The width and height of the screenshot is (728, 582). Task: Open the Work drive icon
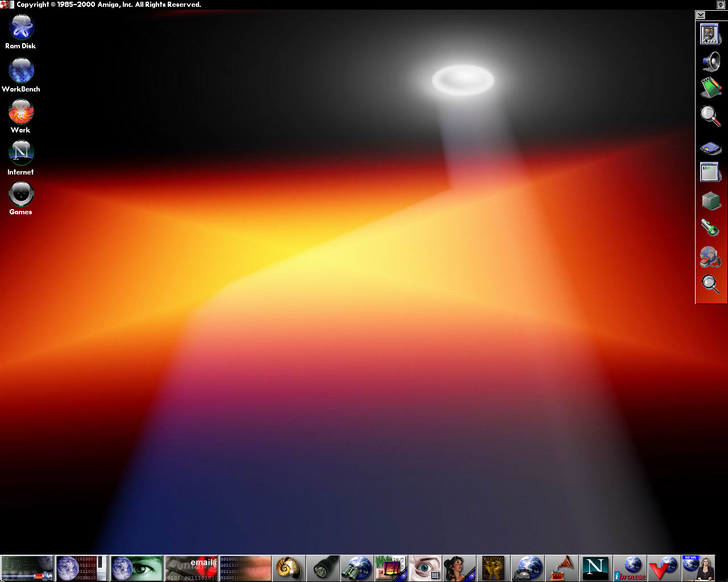click(21, 112)
